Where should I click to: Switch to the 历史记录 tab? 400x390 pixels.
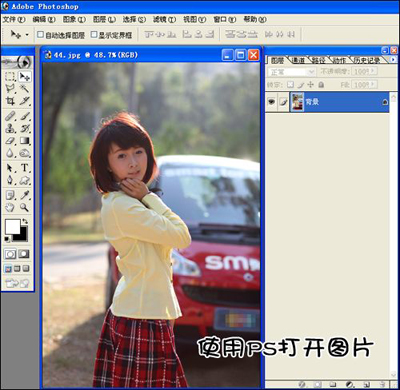367,60
